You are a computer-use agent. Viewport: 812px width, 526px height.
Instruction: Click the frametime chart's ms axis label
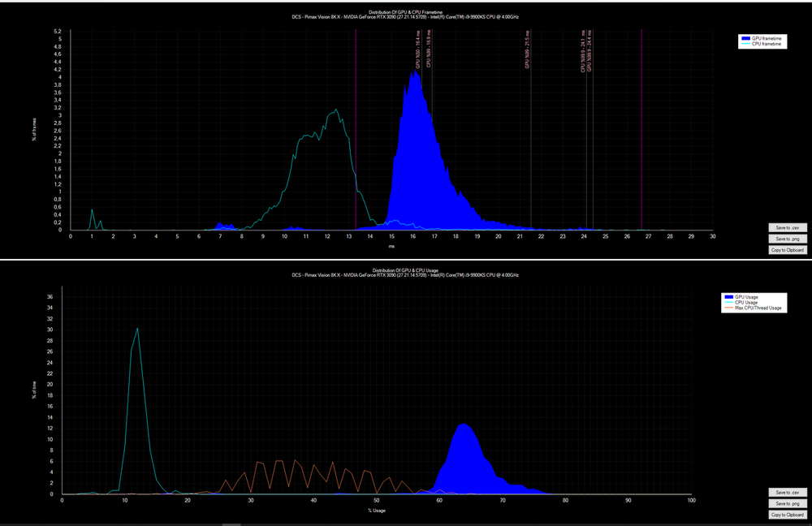coord(391,247)
